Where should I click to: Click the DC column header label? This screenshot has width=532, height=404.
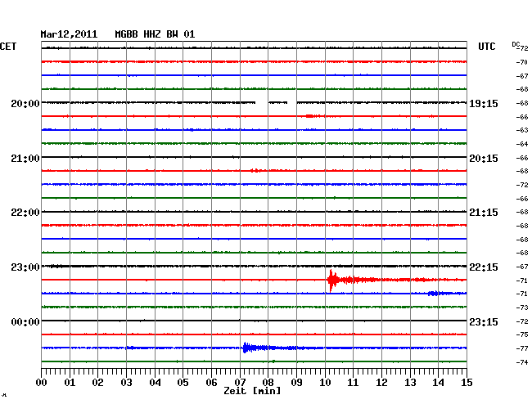click(x=516, y=44)
